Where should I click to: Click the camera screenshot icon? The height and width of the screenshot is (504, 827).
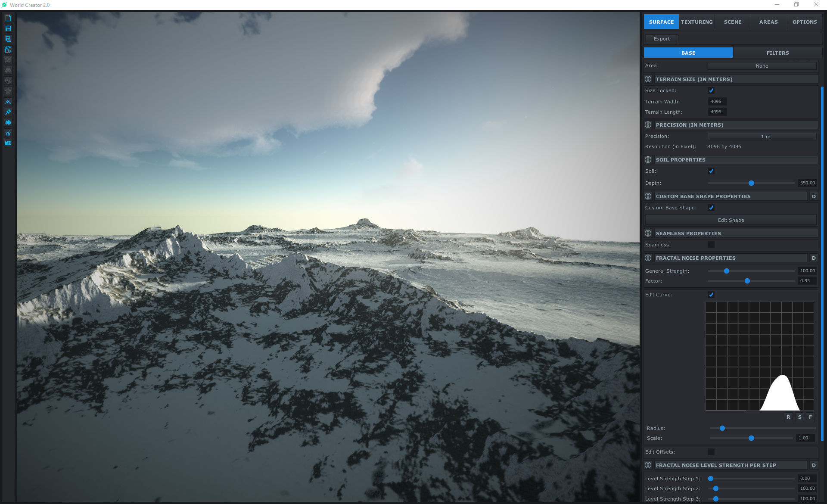8,143
